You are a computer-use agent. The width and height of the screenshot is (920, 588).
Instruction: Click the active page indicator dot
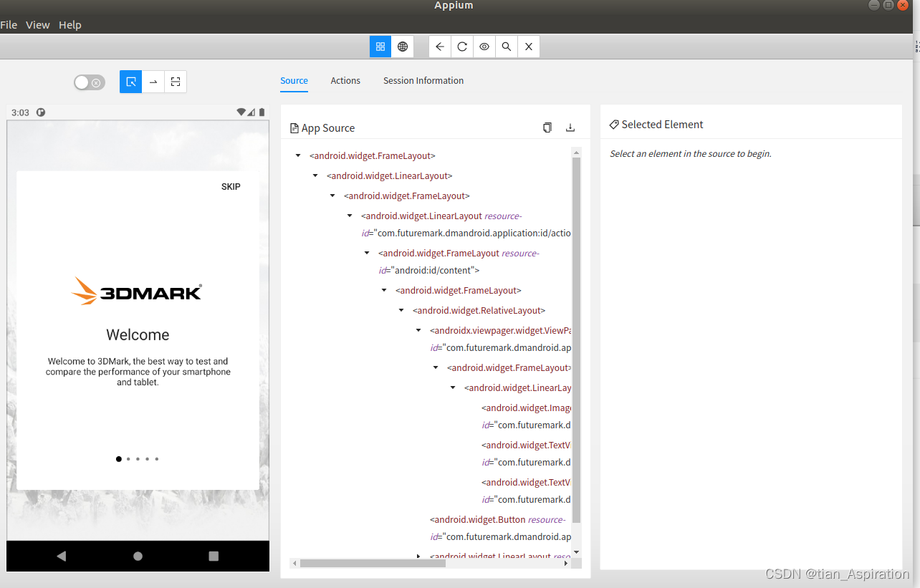118,459
